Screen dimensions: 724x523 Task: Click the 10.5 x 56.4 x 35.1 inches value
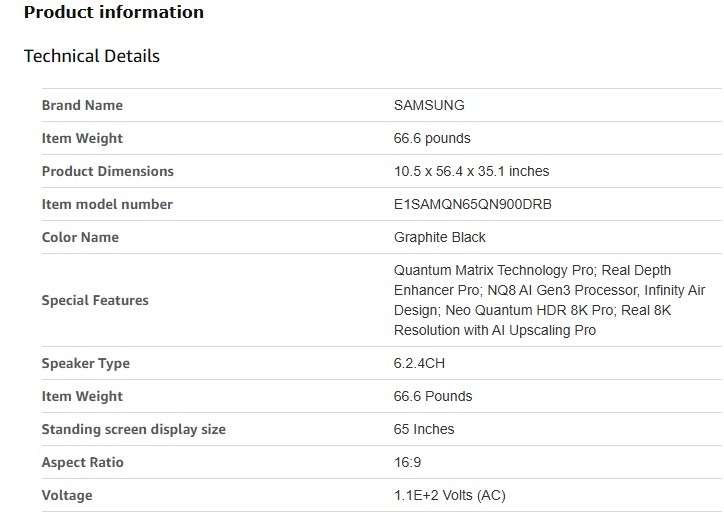(x=471, y=171)
